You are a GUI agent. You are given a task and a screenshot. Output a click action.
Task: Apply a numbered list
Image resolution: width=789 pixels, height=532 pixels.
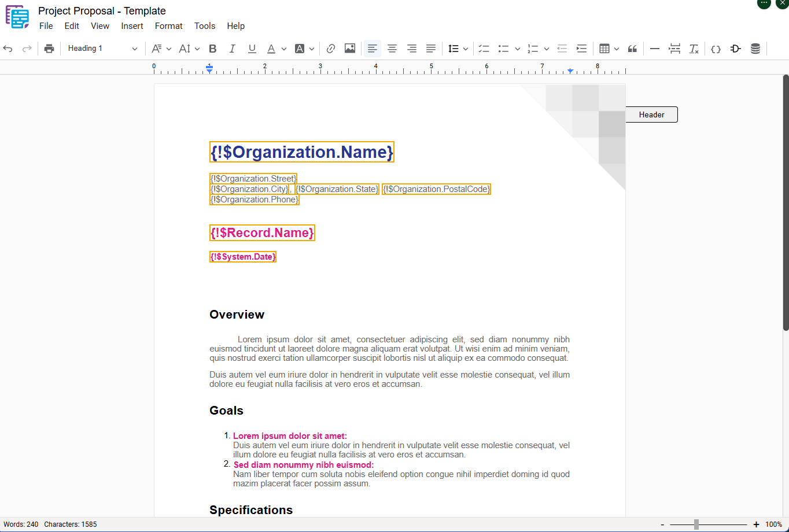click(533, 49)
